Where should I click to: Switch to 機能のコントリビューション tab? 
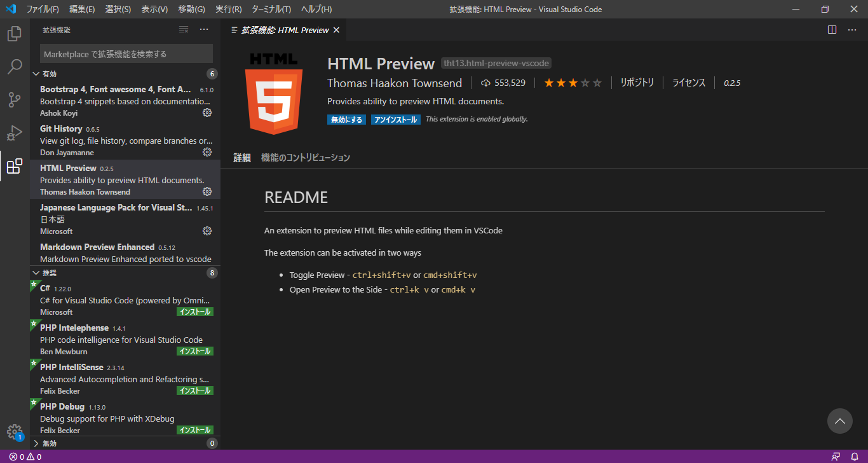tap(306, 158)
